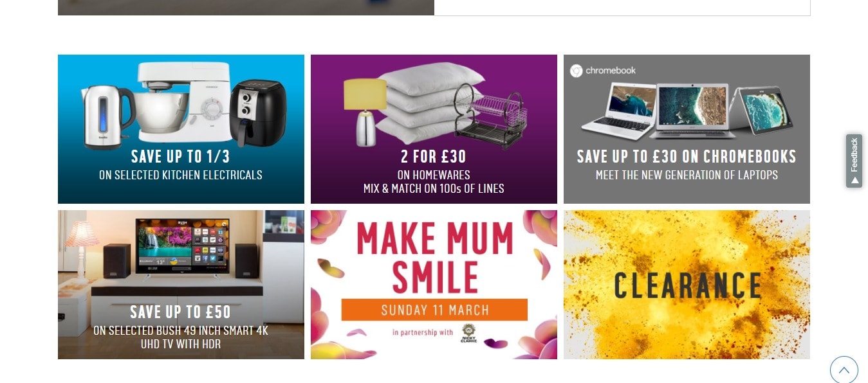Click the yellow table lamp image
Image resolution: width=868 pixels, height=383 pixels.
(x=365, y=112)
